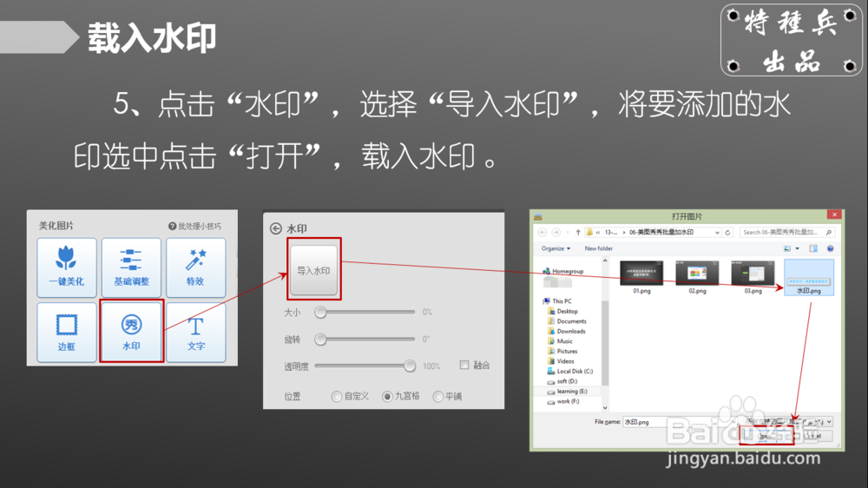Image resolution: width=868 pixels, height=488 pixels.
Task: Tick the 融合 blend checkbox
Action: pyautogui.click(x=464, y=365)
